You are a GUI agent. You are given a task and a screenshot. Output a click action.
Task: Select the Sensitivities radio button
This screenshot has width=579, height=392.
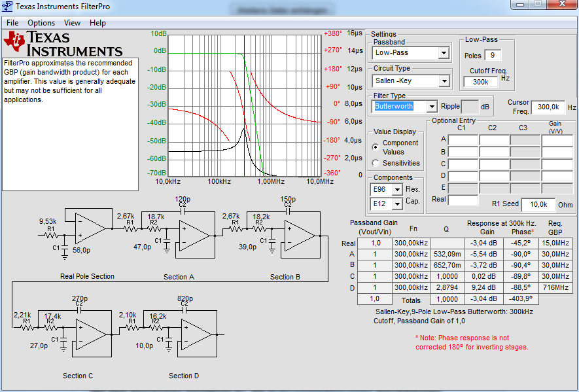click(376, 163)
